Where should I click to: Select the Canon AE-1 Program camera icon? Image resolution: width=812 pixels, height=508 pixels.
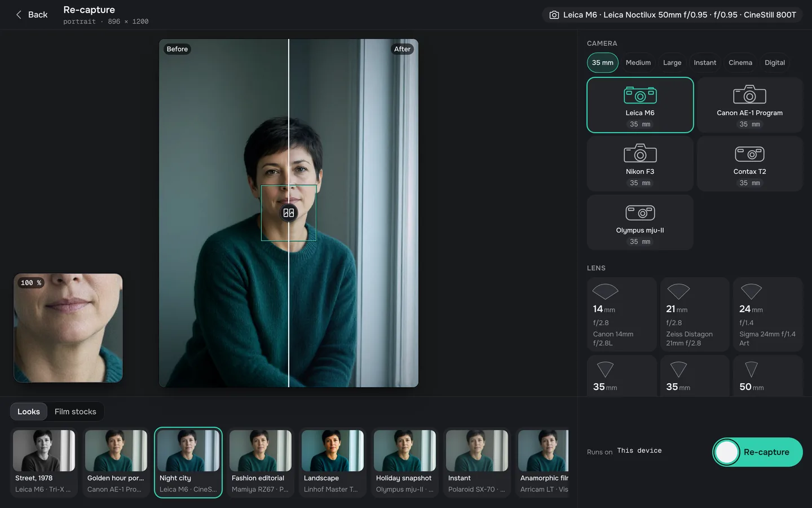pyautogui.click(x=749, y=94)
